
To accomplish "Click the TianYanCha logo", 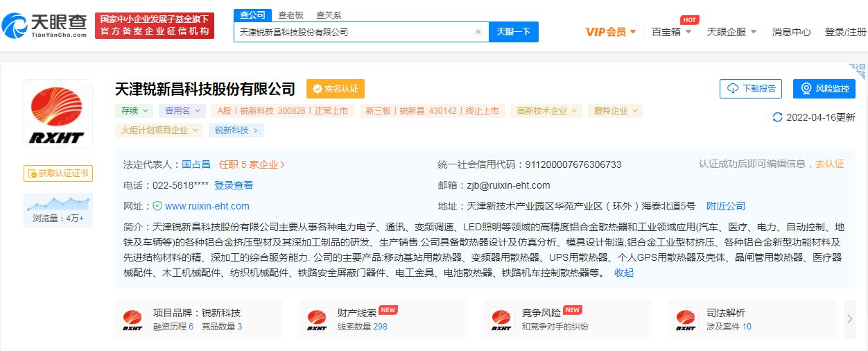I will (44, 25).
